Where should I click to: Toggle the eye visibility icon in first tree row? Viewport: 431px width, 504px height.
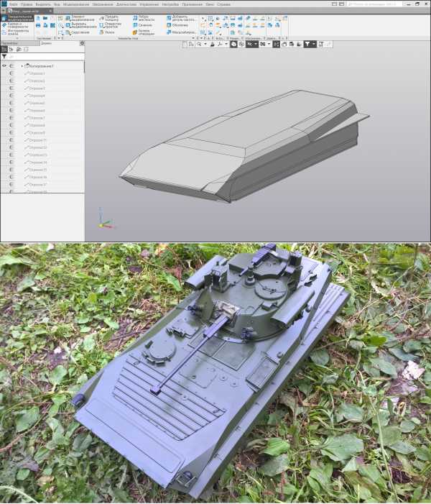(4, 66)
